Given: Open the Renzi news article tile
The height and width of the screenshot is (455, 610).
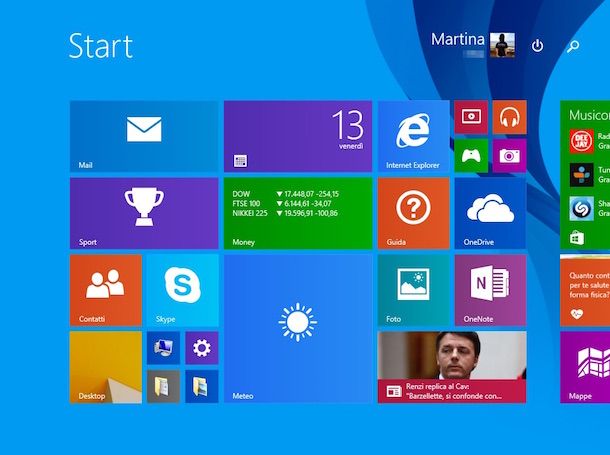Looking at the screenshot, I should [x=452, y=367].
